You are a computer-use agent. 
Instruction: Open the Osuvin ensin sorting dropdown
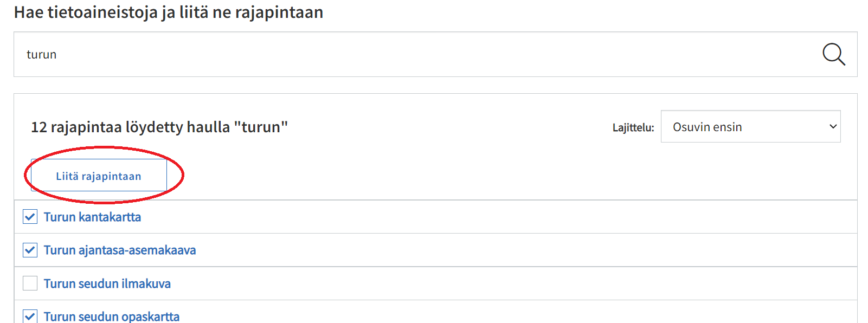(x=750, y=127)
